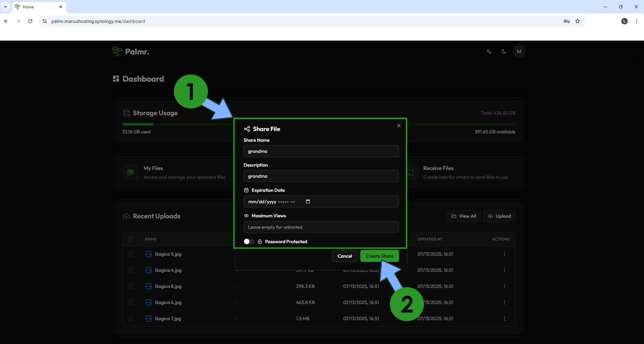Click the Gagica 7.jpg image icon
The image size is (644, 344).
149,318
